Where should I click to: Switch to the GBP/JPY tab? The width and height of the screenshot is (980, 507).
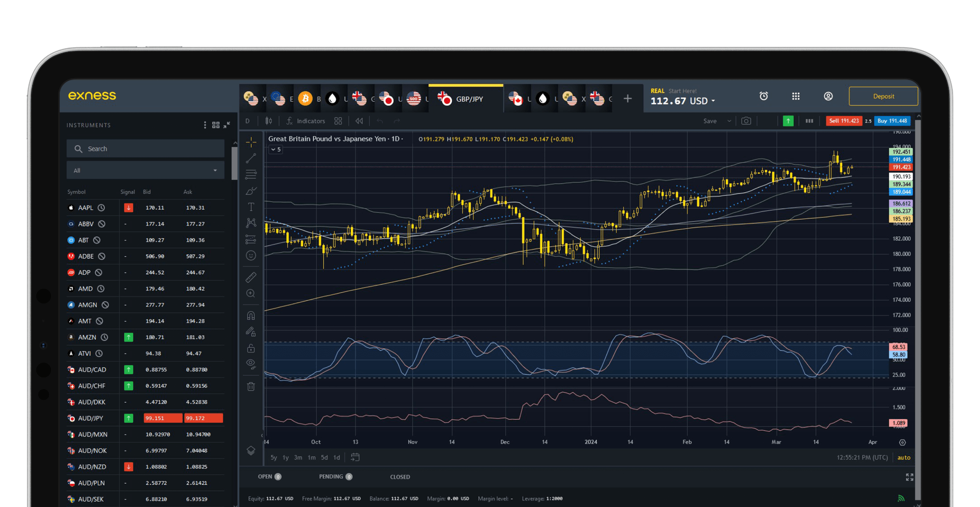465,99
